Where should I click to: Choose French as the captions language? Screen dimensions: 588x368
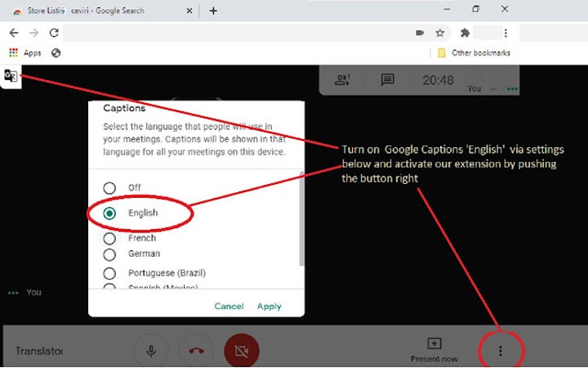109,239
